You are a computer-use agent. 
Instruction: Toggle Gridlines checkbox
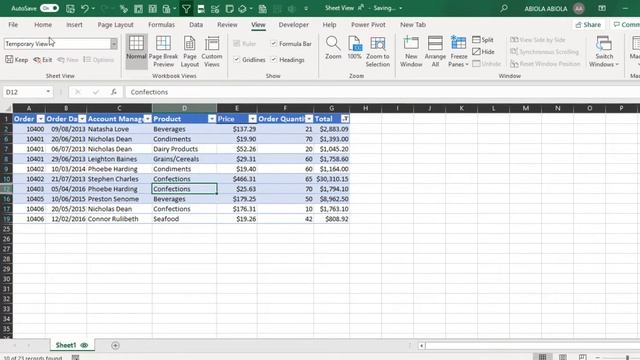pyautogui.click(x=236, y=60)
